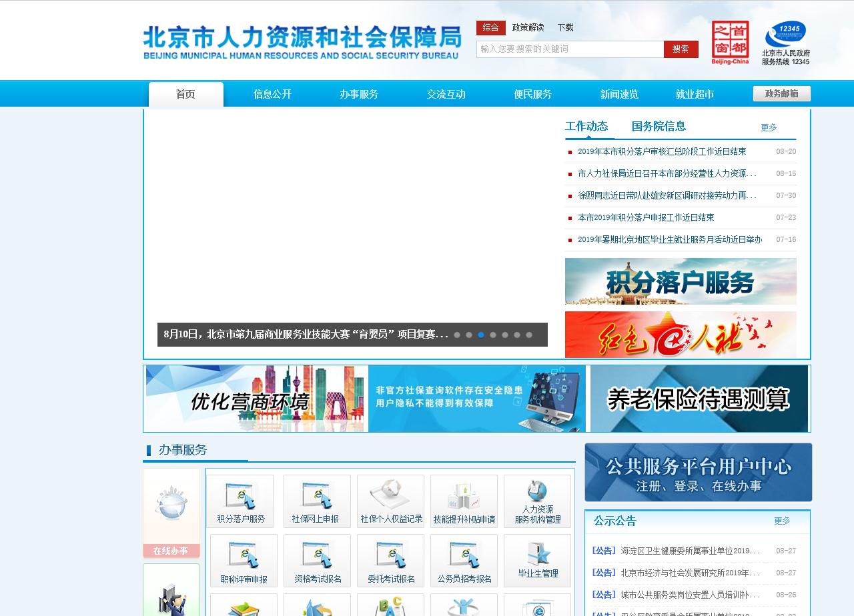The height and width of the screenshot is (616, 854).
Task: Click 更多 in the 公示公告 section
Action: [x=782, y=521]
